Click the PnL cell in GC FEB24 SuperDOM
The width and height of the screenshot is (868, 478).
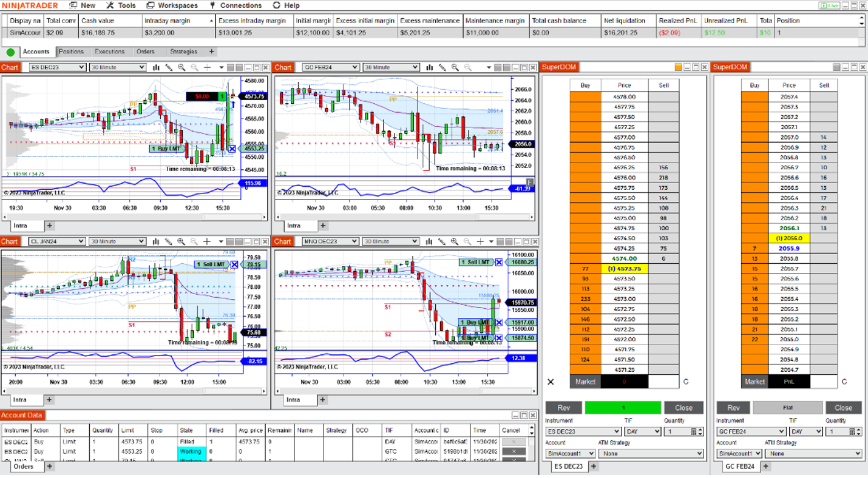789,382
